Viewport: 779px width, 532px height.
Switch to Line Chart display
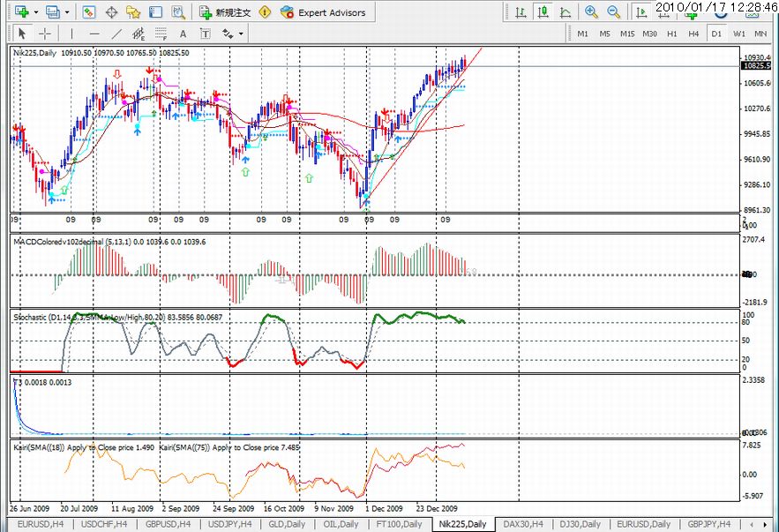[565, 12]
